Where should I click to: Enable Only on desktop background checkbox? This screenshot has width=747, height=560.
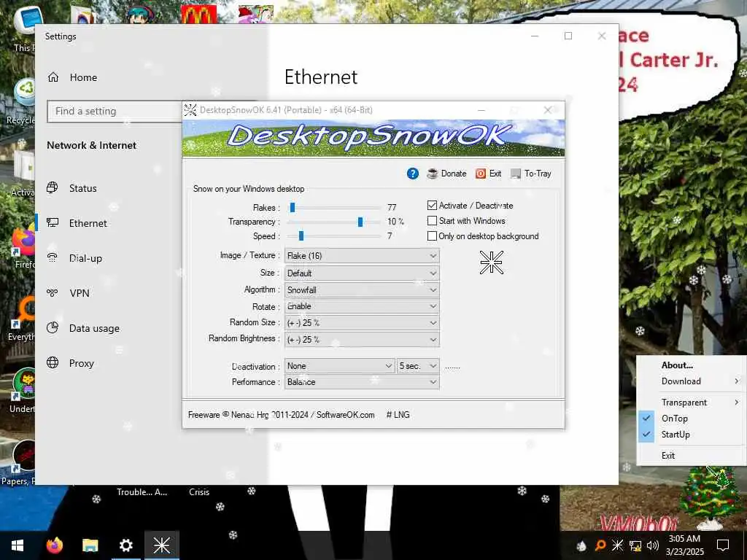click(x=432, y=236)
